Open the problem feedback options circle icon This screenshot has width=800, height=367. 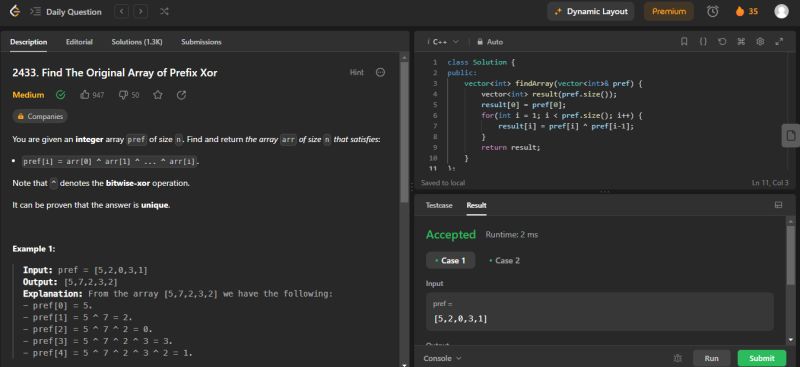[380, 72]
